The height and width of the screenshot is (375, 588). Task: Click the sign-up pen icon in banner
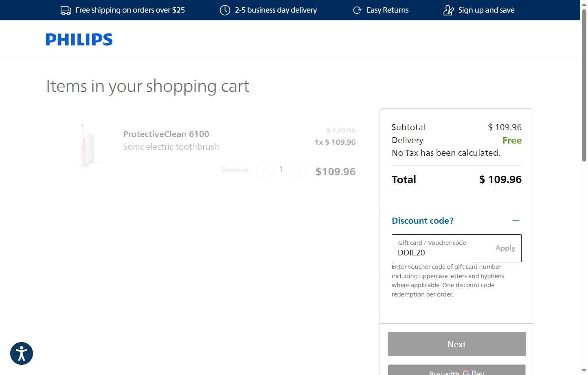(x=448, y=10)
